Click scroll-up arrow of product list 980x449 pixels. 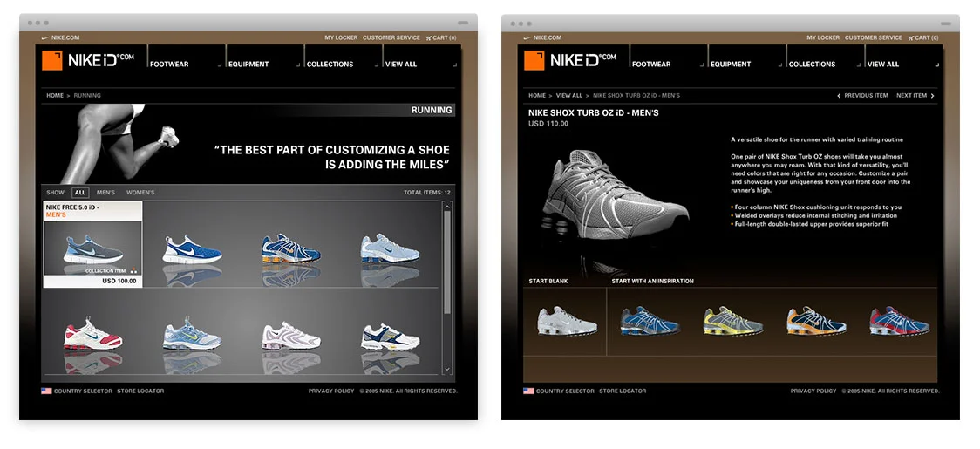(447, 206)
